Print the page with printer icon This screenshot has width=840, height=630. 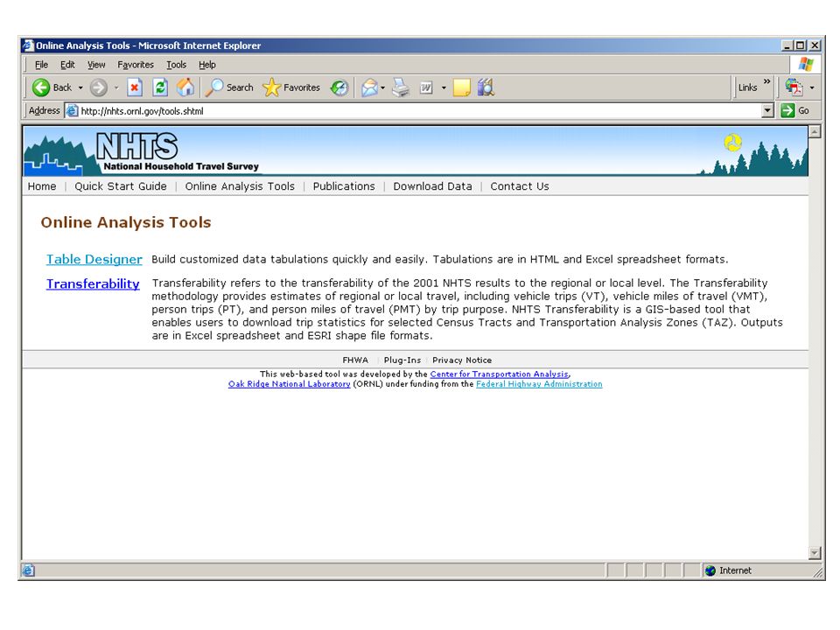[x=400, y=87]
